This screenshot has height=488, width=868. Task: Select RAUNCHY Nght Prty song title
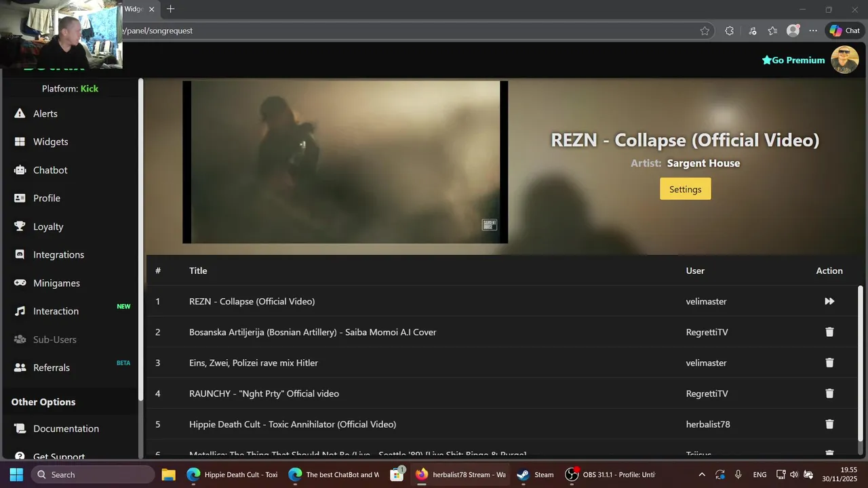(264, 393)
